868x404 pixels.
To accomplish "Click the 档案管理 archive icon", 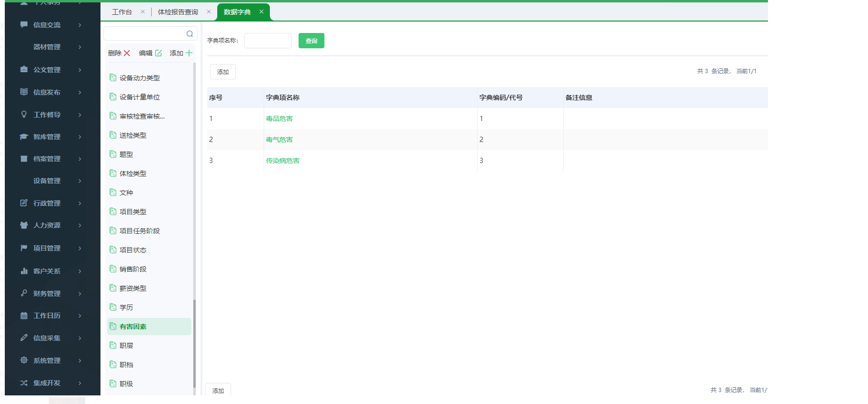I will click(x=24, y=158).
